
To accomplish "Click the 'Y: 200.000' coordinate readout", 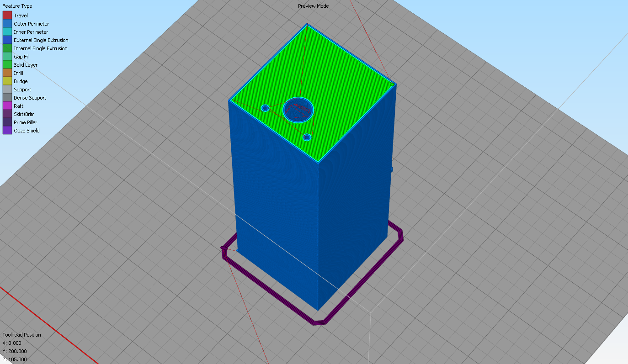I will click(15, 351).
